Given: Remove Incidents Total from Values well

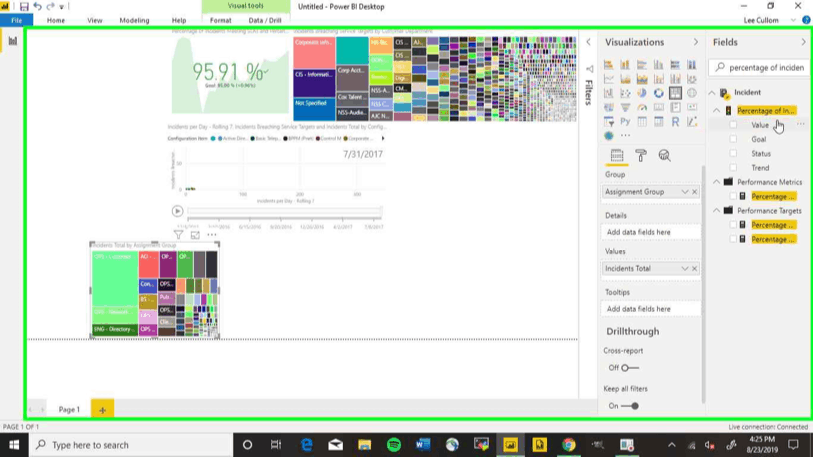Looking at the screenshot, I should 694,269.
